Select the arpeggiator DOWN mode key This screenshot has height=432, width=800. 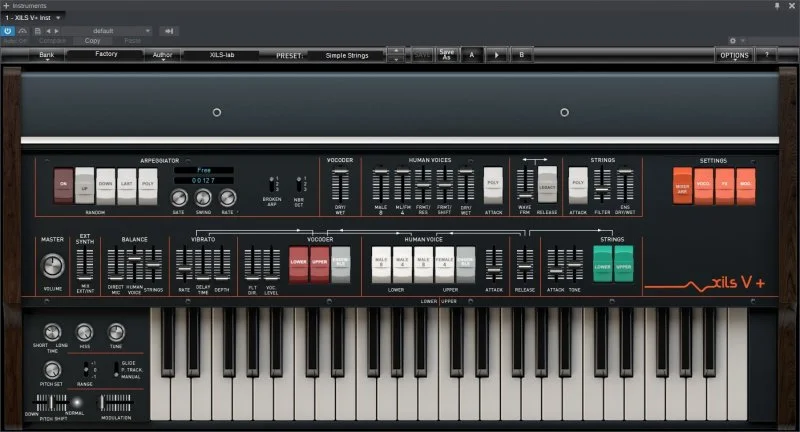tap(106, 186)
